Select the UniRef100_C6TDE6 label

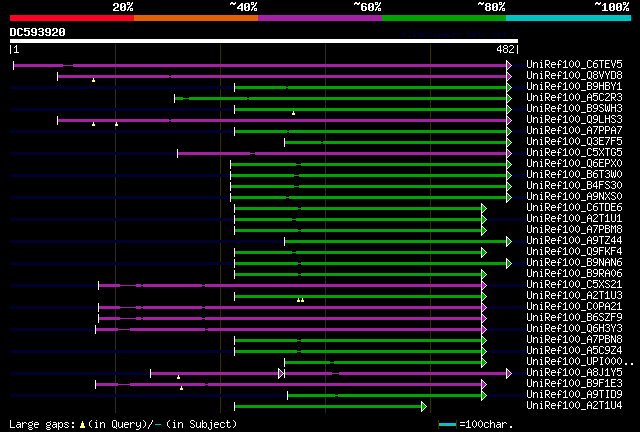574,208
